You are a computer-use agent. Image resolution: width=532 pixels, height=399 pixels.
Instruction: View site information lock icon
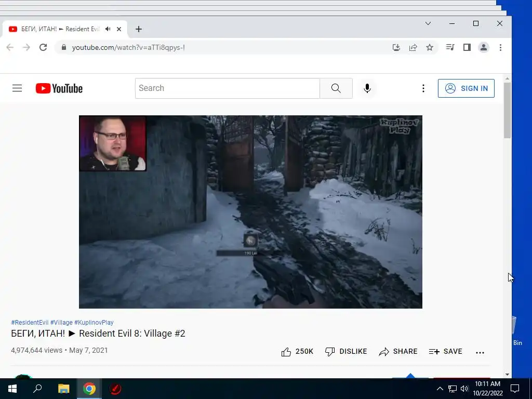pos(64,47)
